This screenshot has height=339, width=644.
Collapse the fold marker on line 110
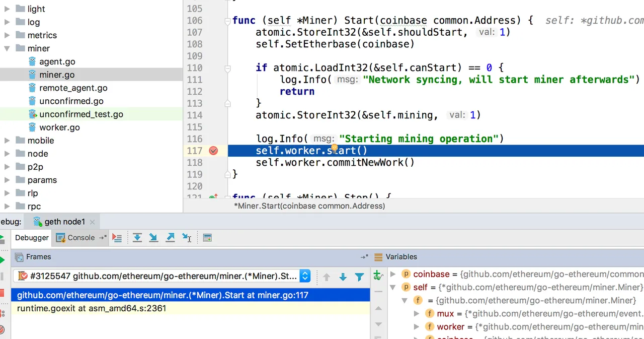click(227, 68)
